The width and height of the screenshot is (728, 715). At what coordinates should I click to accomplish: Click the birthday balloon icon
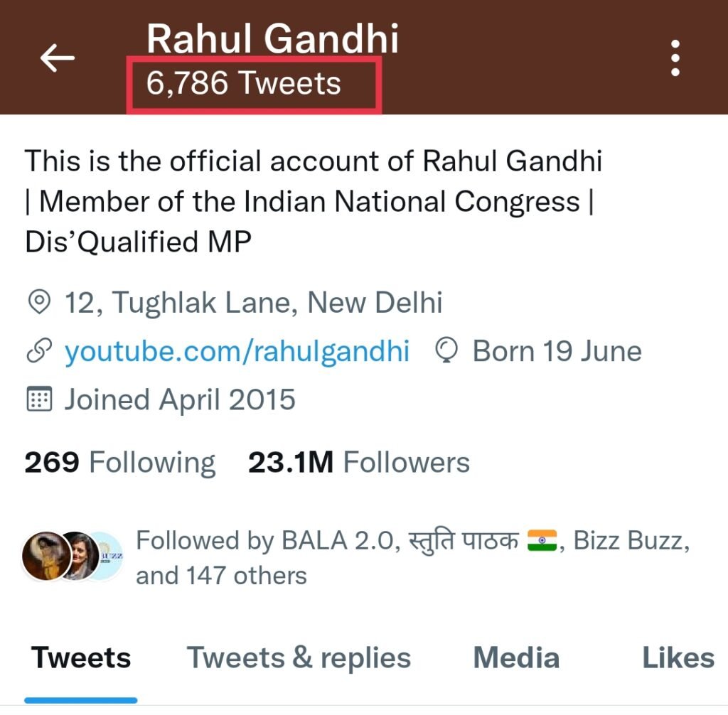point(446,350)
